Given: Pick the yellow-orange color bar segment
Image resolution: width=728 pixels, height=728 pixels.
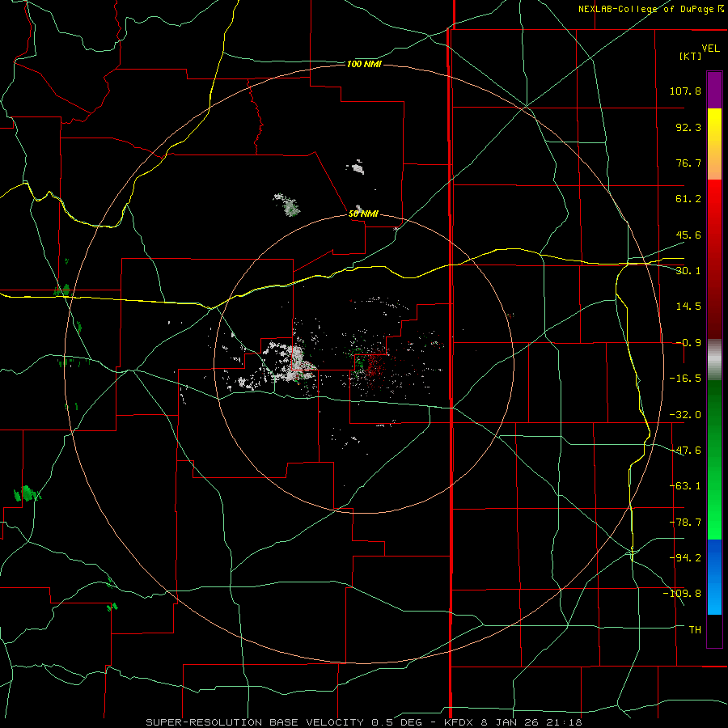Looking at the screenshot, I should coord(714,144).
